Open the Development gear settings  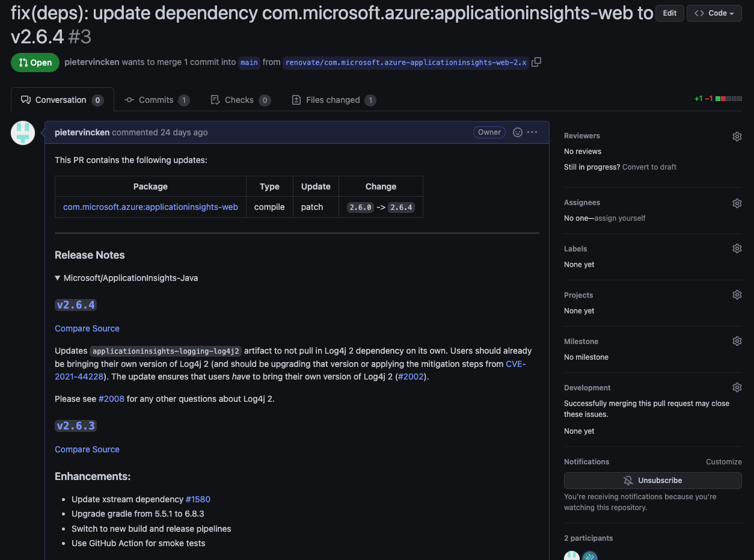click(737, 387)
